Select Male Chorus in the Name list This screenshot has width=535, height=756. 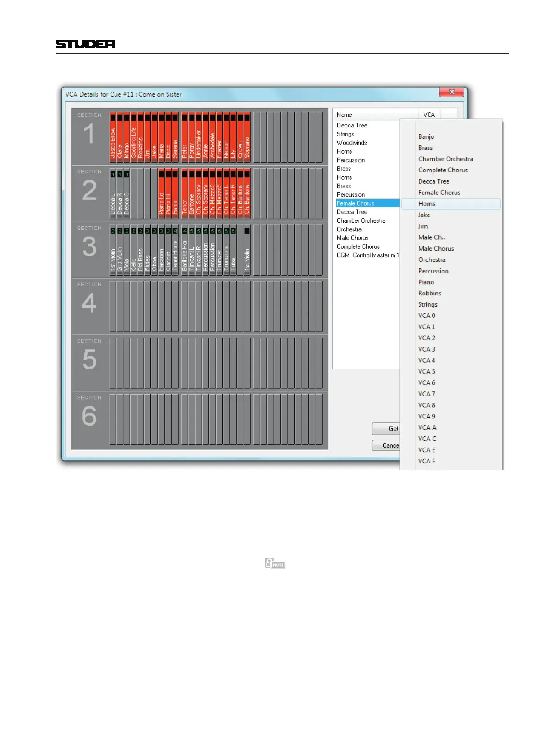click(367, 238)
